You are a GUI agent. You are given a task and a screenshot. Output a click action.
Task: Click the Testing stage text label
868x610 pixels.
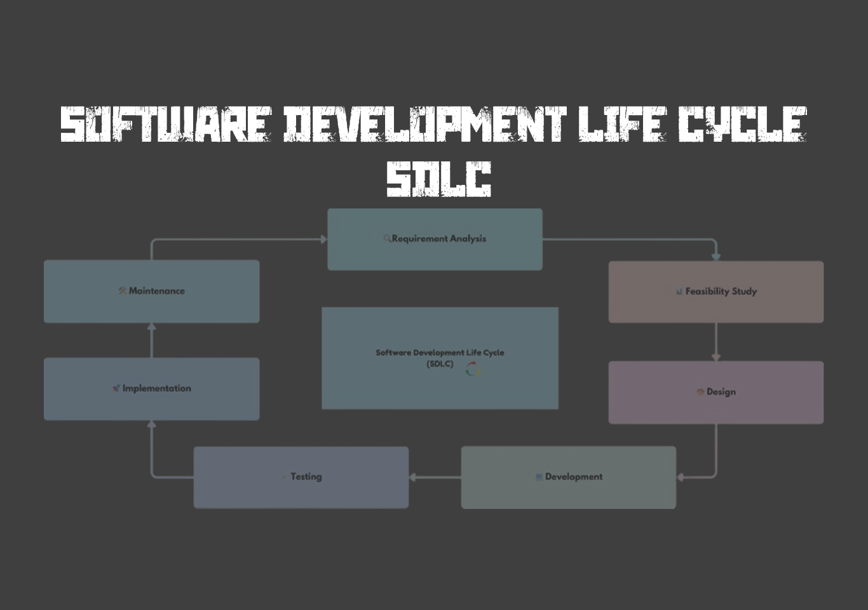click(306, 477)
